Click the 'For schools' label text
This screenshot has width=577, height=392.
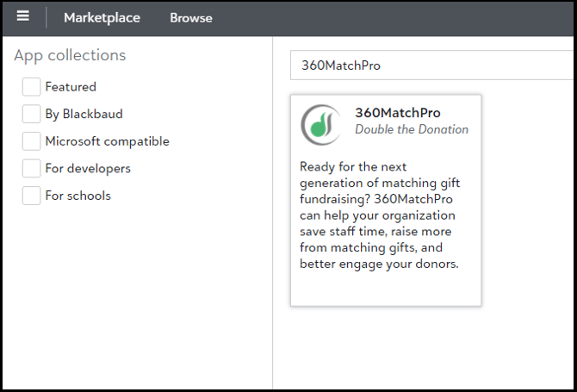78,196
